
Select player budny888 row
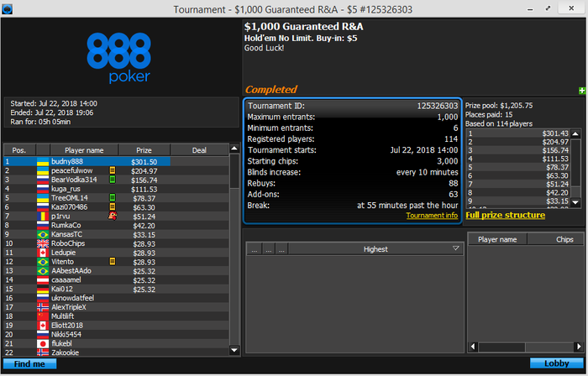[116, 161]
